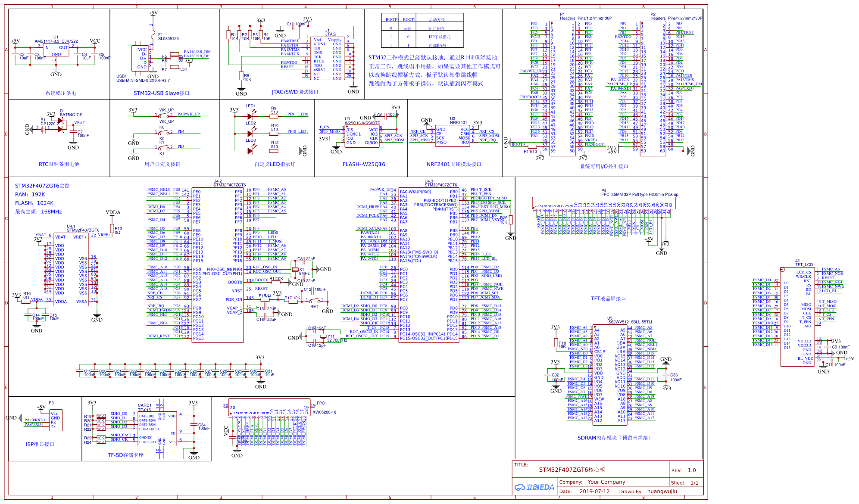This screenshot has width=859, height=504.
Task: Click the 'JTAG/SWD调试接口' label
Action: [x=295, y=92]
